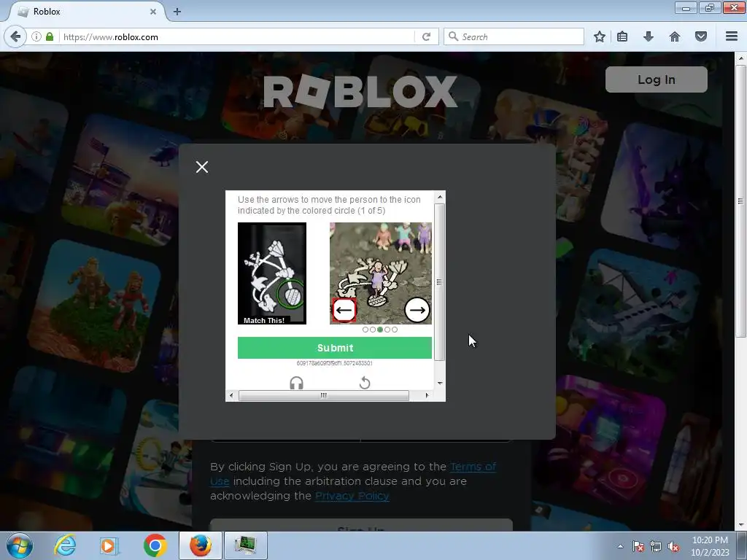Restart the captcha with the reload icon
The width and height of the screenshot is (747, 560).
[x=365, y=383]
